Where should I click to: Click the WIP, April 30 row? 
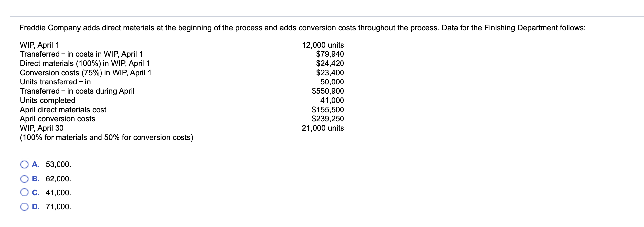click(x=41, y=128)
